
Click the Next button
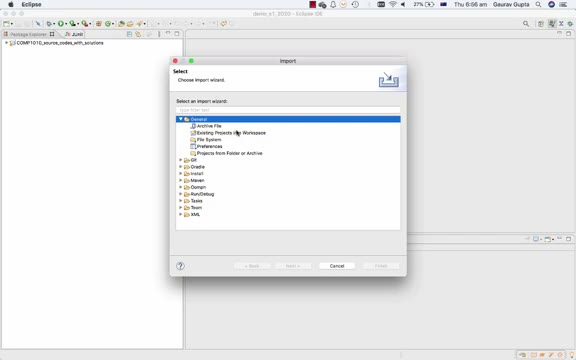click(x=293, y=266)
